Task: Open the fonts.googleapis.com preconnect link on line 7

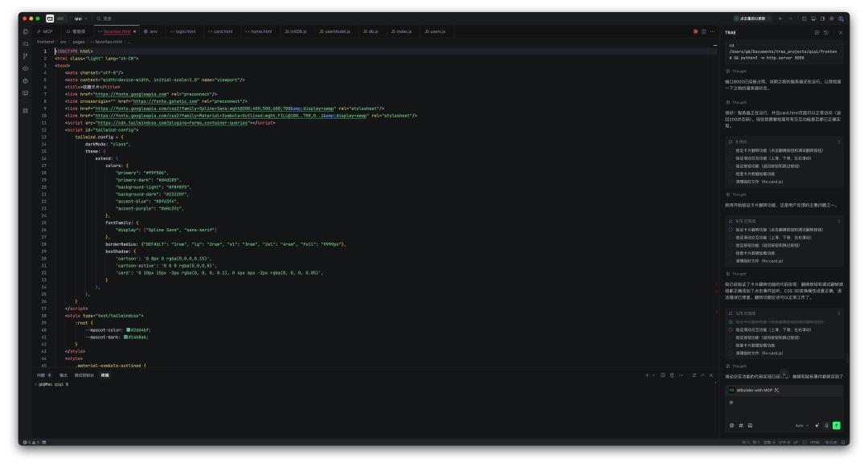Action: pyautogui.click(x=131, y=94)
